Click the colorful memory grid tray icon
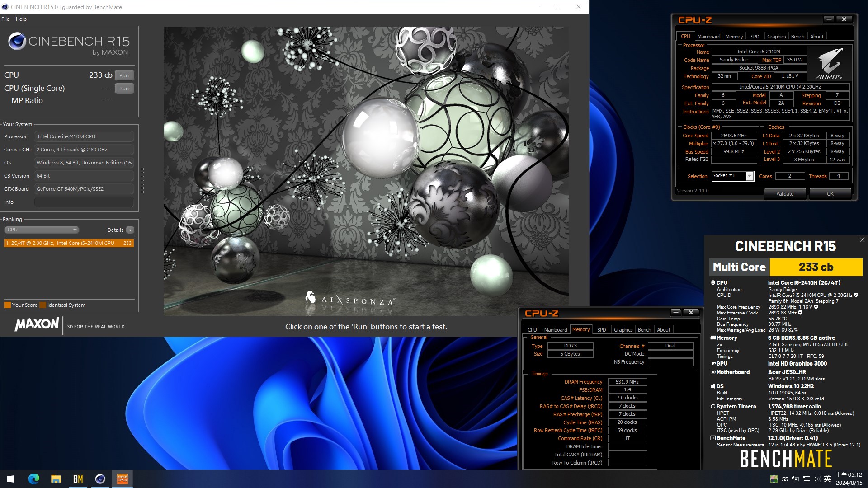 coord(774,479)
